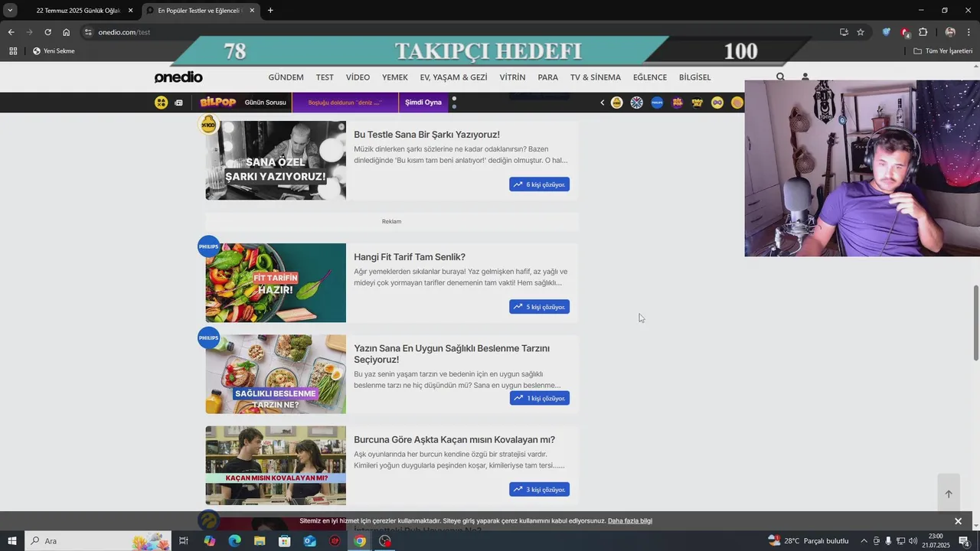Open 'Tüm Yer İşaretleri' folder
980x551 pixels.
point(943,51)
